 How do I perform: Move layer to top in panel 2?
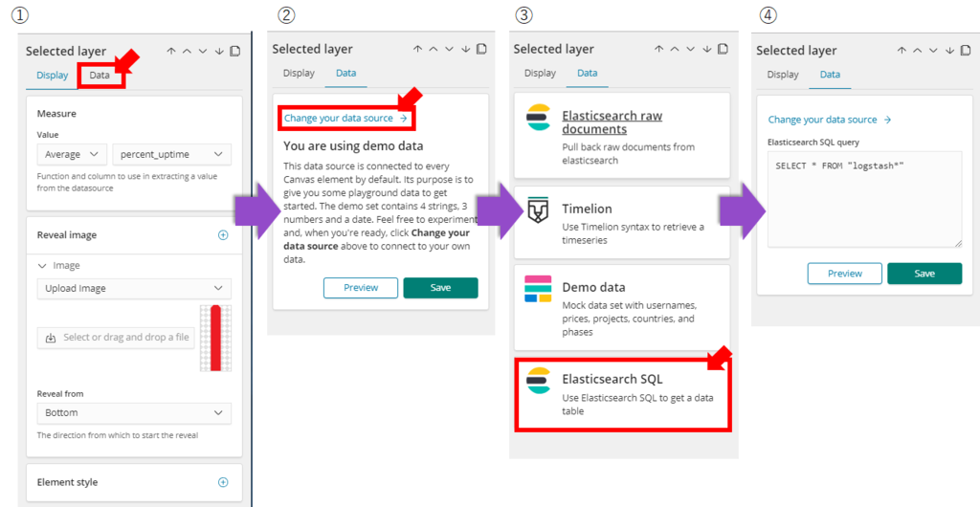pos(418,49)
